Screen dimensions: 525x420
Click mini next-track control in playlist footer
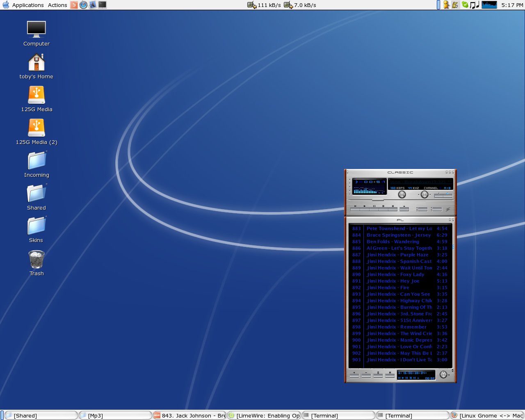click(415, 378)
